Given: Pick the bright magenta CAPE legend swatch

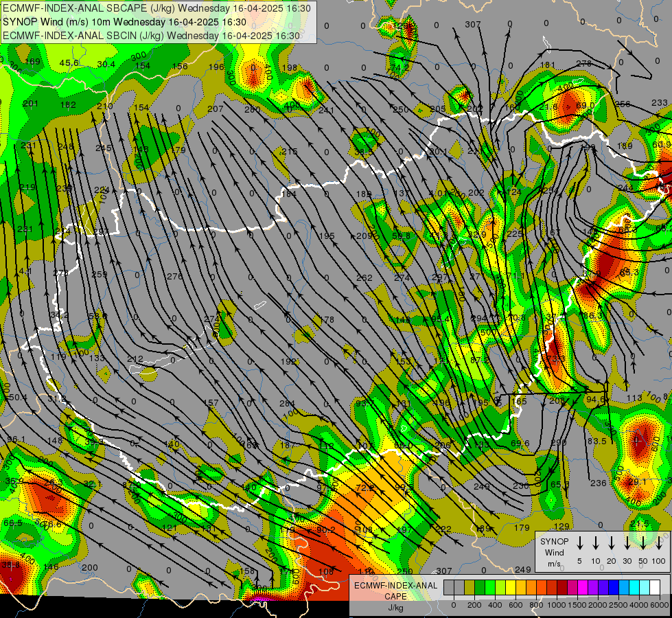Looking at the screenshot, I should tap(583, 587).
